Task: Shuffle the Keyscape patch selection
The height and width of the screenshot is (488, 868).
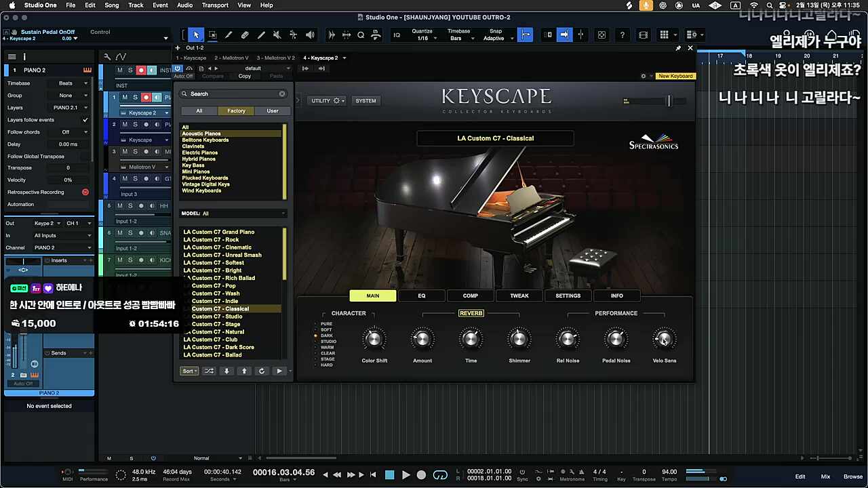Action: pos(209,371)
